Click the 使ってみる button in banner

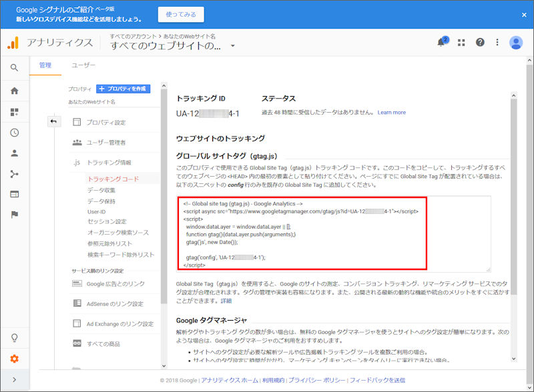tap(181, 15)
